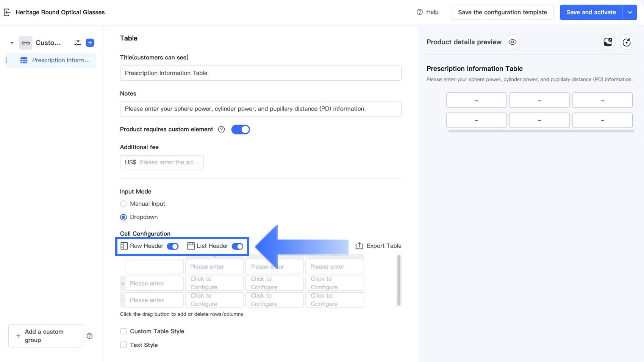Screen dimensions: 644x362
Task: Click the blue add element plus icon
Action: tap(90, 43)
